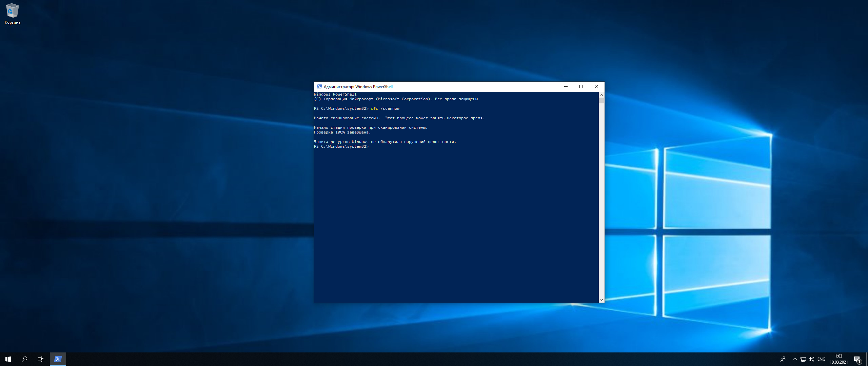
Task: Click scrollbar up arrow in PowerShell
Action: tap(601, 95)
